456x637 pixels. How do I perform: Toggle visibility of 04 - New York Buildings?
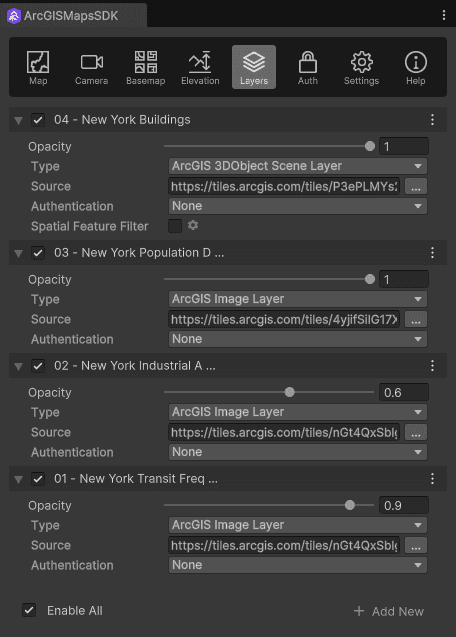[x=38, y=120]
